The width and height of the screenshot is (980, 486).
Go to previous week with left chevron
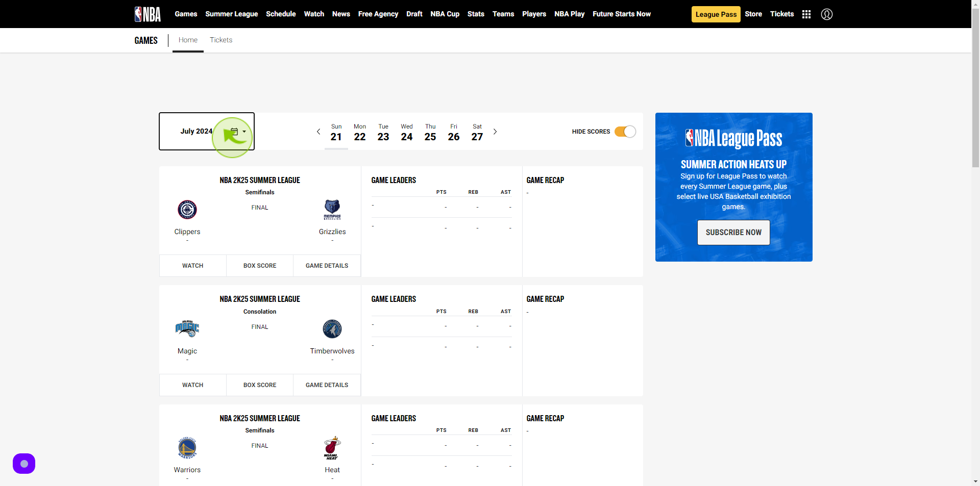tap(318, 132)
